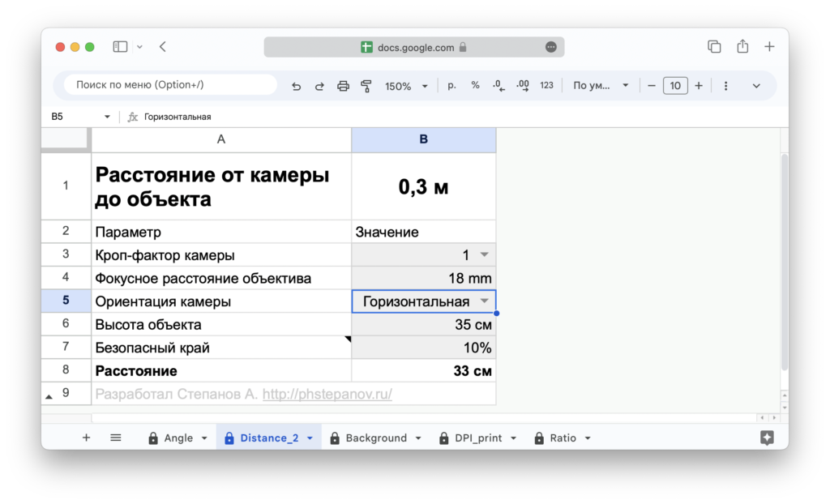Select the Paint format tool
This screenshot has height=504, width=830.
[x=366, y=85]
